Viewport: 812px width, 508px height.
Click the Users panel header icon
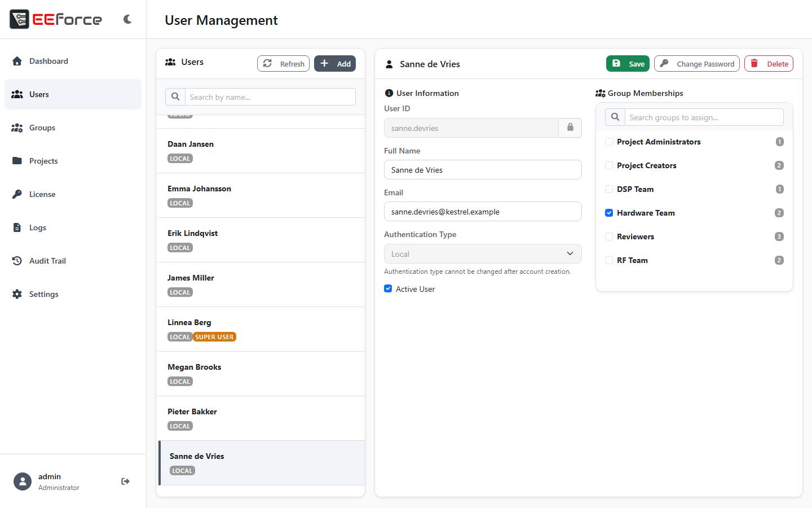click(x=170, y=62)
